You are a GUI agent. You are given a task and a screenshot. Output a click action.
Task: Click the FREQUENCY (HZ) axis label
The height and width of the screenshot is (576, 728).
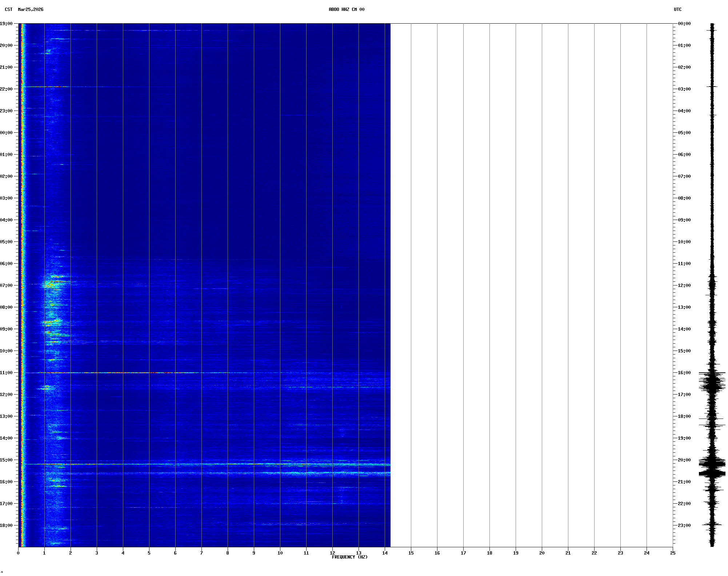349,557
